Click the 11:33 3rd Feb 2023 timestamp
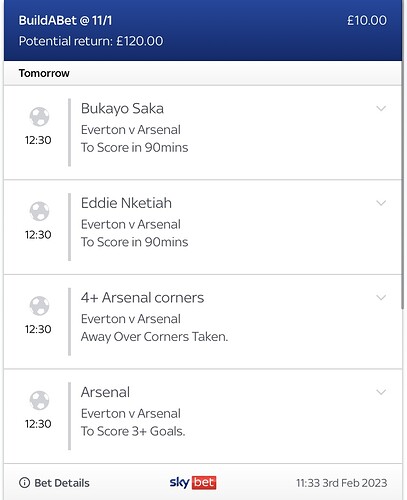The image size is (407, 500). (342, 483)
